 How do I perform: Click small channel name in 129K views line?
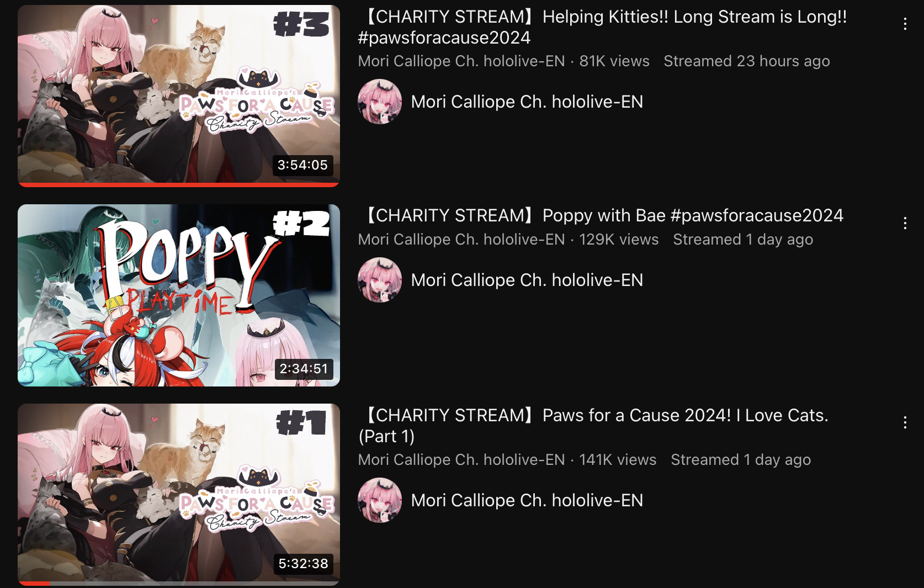click(x=461, y=240)
